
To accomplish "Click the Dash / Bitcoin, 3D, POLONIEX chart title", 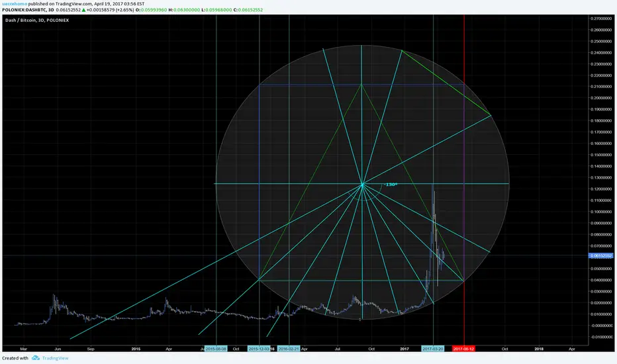I will pos(37,20).
